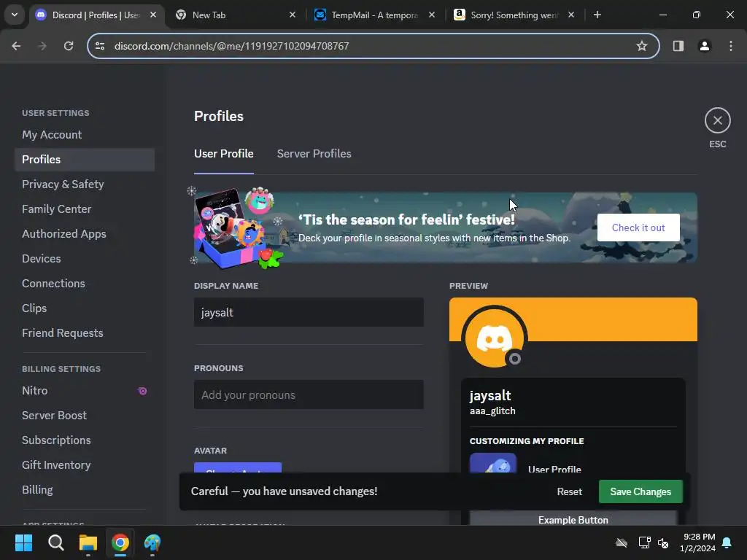This screenshot has height=560, width=747.
Task: Open Friend Requests settings
Action: (x=85, y=332)
